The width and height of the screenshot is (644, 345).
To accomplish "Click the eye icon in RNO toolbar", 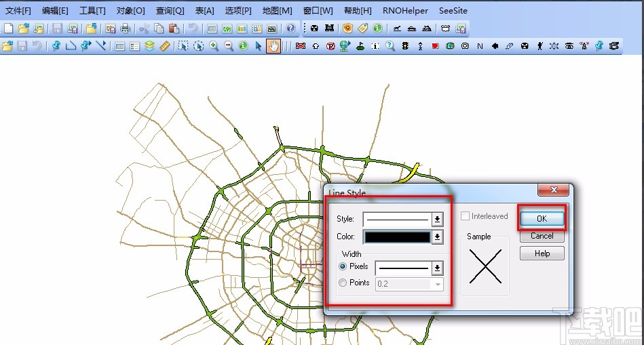I will [x=569, y=46].
